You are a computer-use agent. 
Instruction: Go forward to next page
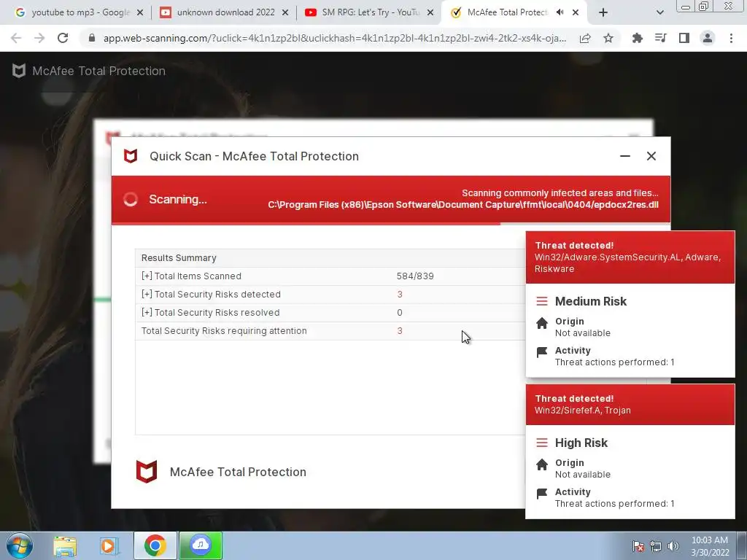pos(39,38)
